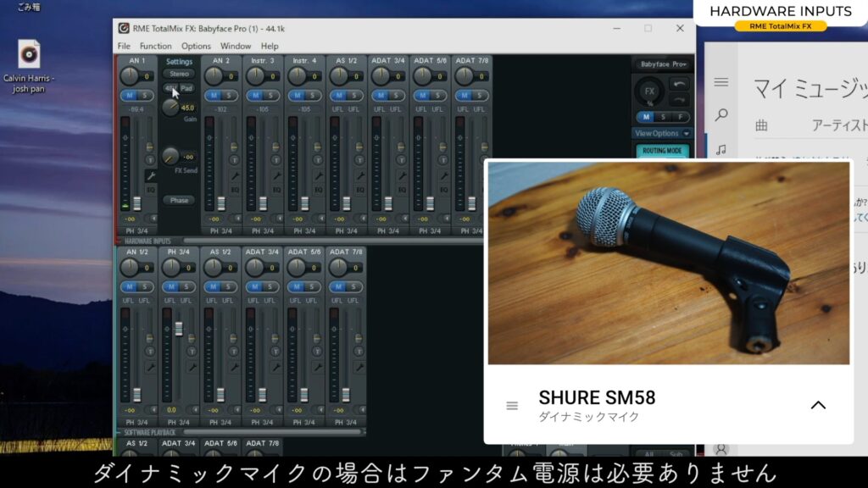The image size is (868, 488).
Task: Click the small arrow expander at Instr. 4 bottom
Action: [x=320, y=219]
